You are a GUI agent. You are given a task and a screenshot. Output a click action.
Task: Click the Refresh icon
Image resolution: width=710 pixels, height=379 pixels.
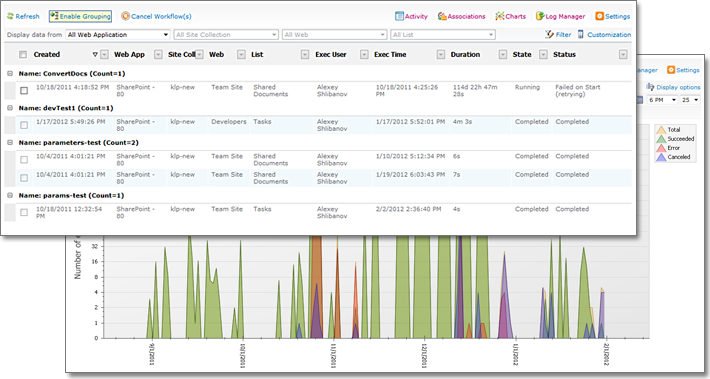[x=10, y=16]
